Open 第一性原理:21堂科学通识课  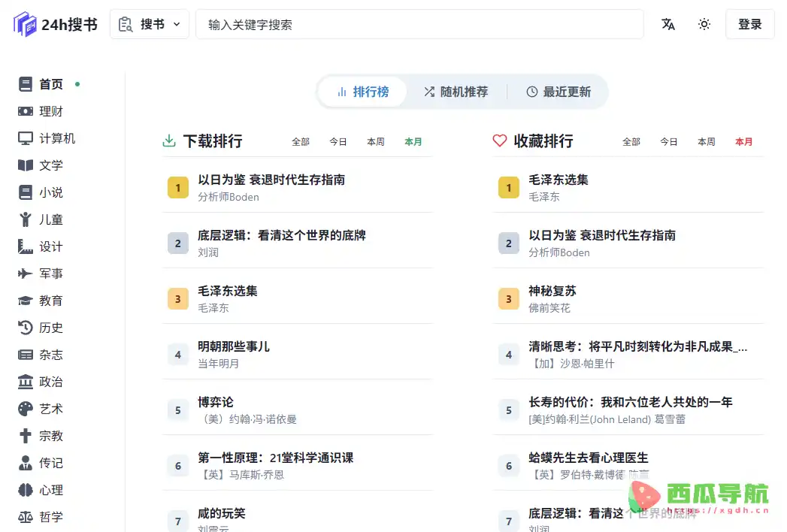tap(276, 458)
